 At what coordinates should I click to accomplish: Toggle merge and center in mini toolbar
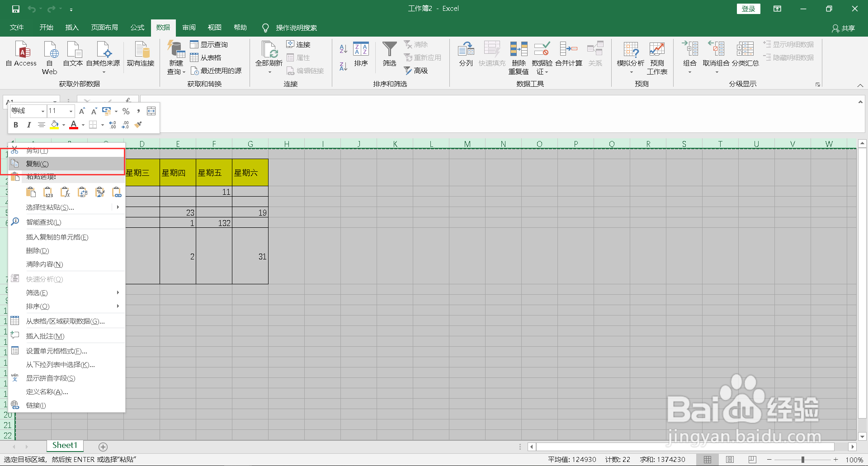(151, 111)
